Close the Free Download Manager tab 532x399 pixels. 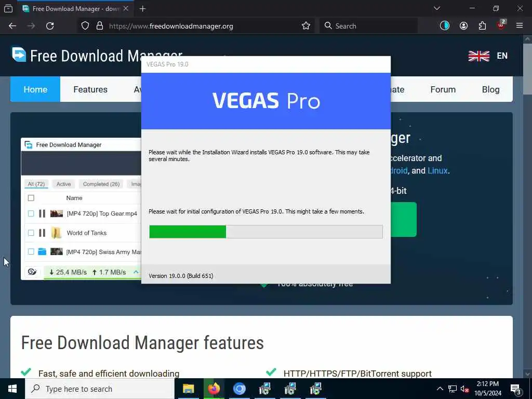(126, 8)
